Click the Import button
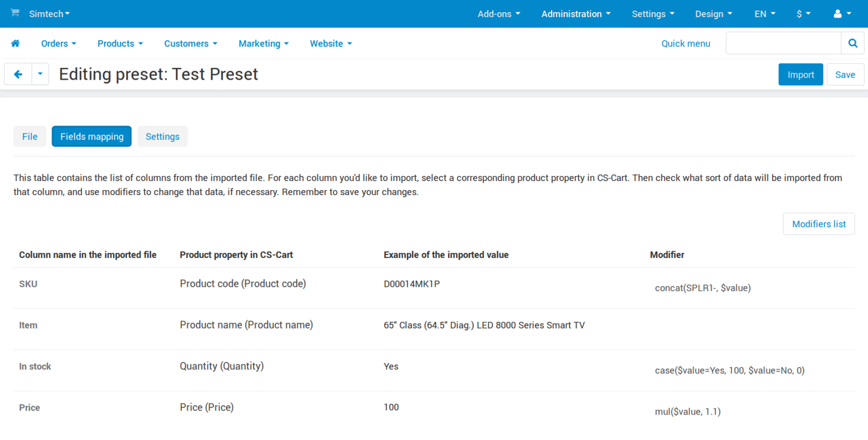The width and height of the screenshot is (868, 440). (x=801, y=74)
